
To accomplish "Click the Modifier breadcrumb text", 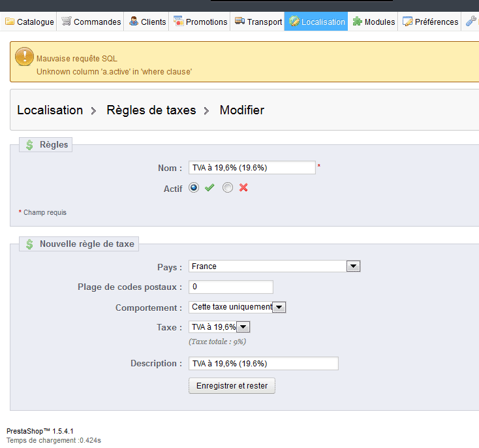I will pos(242,110).
